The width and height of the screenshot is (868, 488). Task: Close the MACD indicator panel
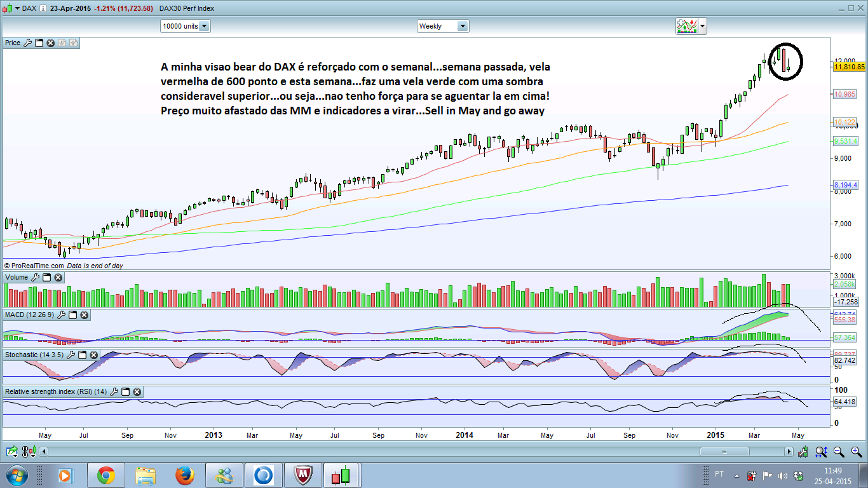[84, 315]
